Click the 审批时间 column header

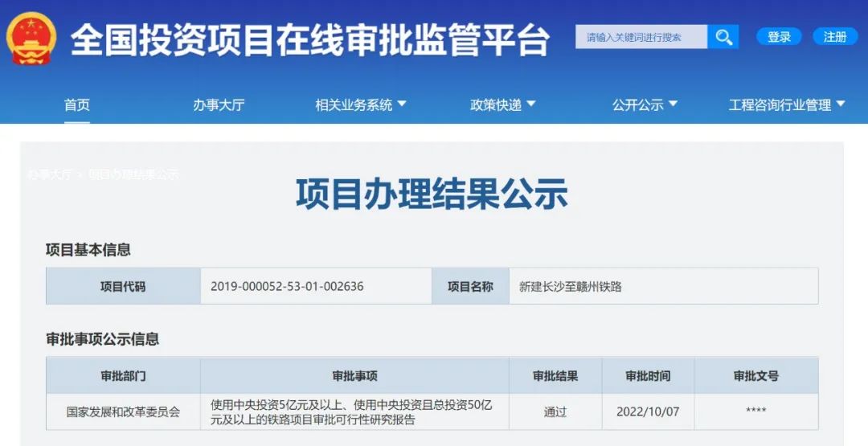pos(648,376)
